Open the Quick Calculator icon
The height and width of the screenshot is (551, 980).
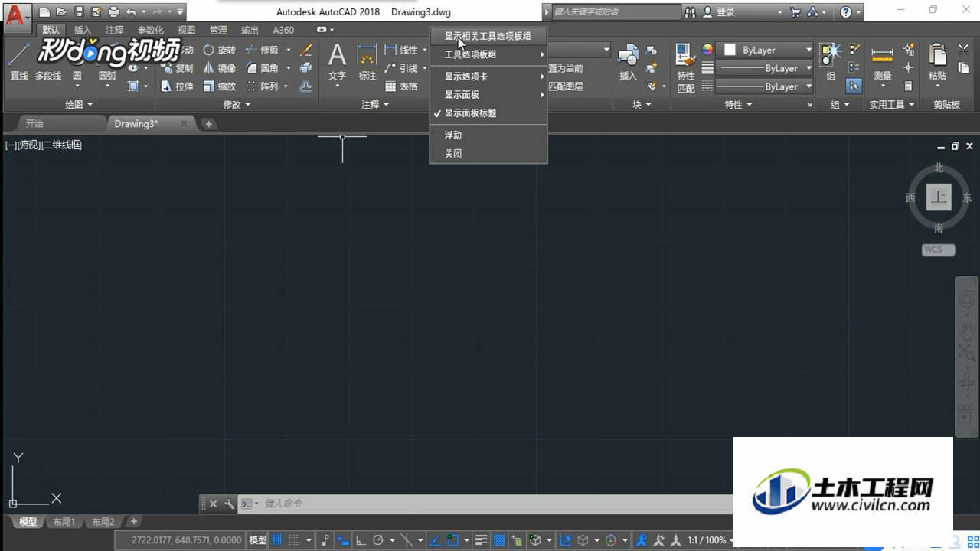point(909,86)
